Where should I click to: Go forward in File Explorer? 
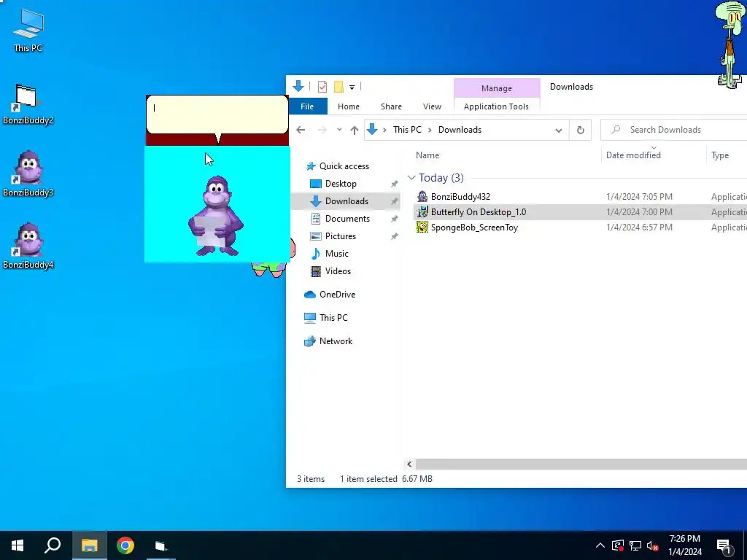click(x=322, y=130)
